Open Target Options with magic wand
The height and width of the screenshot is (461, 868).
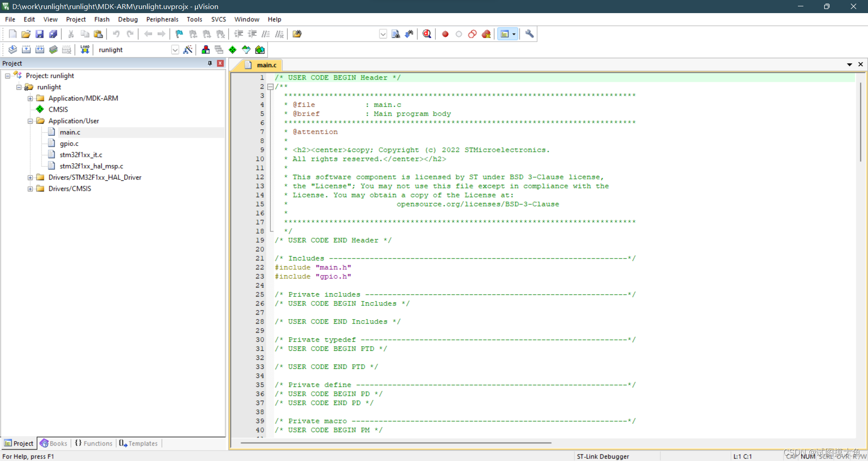[188, 50]
